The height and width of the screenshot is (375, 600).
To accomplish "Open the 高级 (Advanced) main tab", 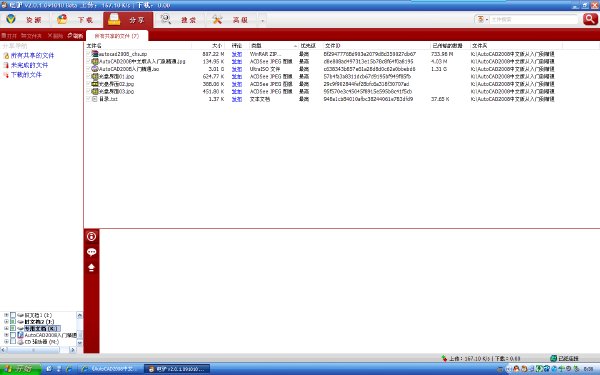I will pos(231,20).
